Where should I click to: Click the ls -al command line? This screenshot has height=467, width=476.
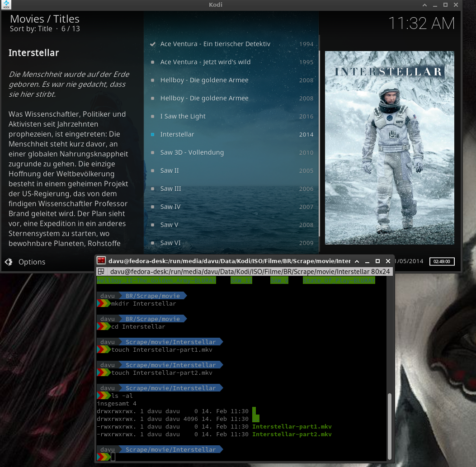122,396
